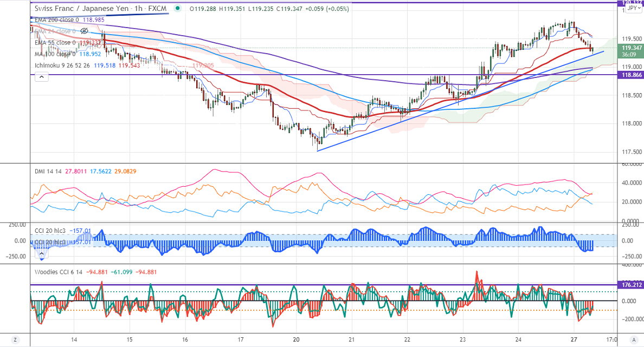Toggle the auto-scale A button
The image size is (644, 347).
[x=633, y=339]
